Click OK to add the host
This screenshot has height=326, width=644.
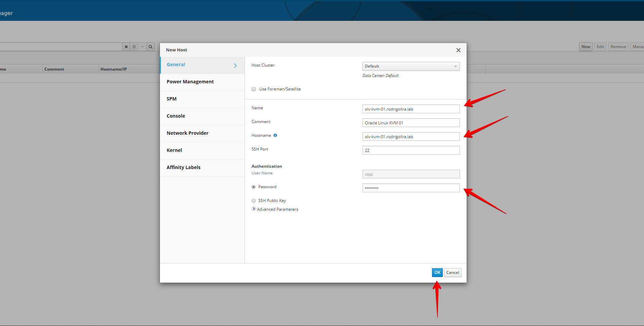coord(437,273)
